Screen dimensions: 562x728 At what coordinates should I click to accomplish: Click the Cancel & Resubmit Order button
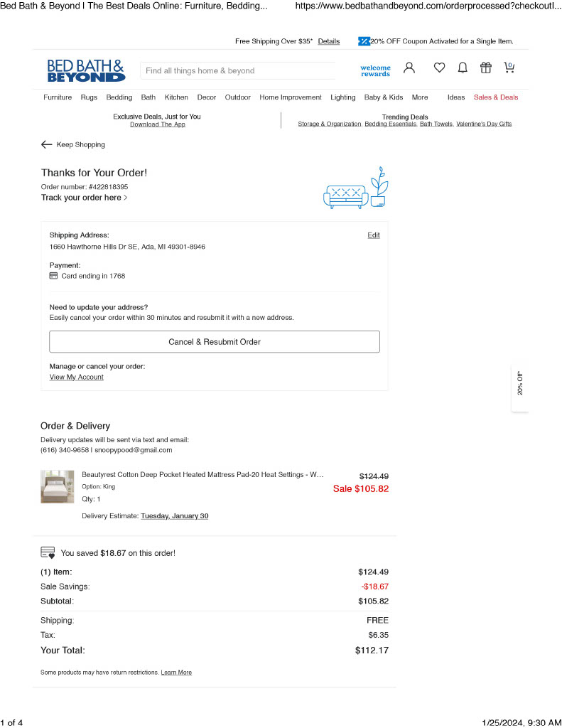[215, 342]
